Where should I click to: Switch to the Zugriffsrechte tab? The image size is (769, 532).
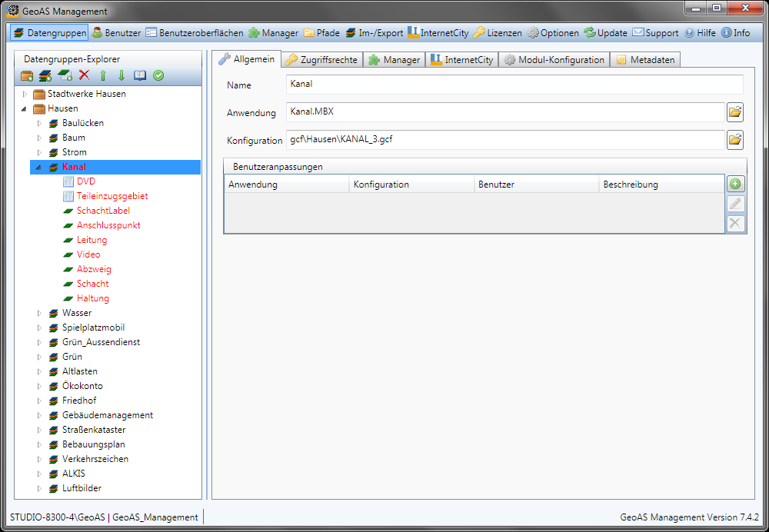tap(323, 60)
